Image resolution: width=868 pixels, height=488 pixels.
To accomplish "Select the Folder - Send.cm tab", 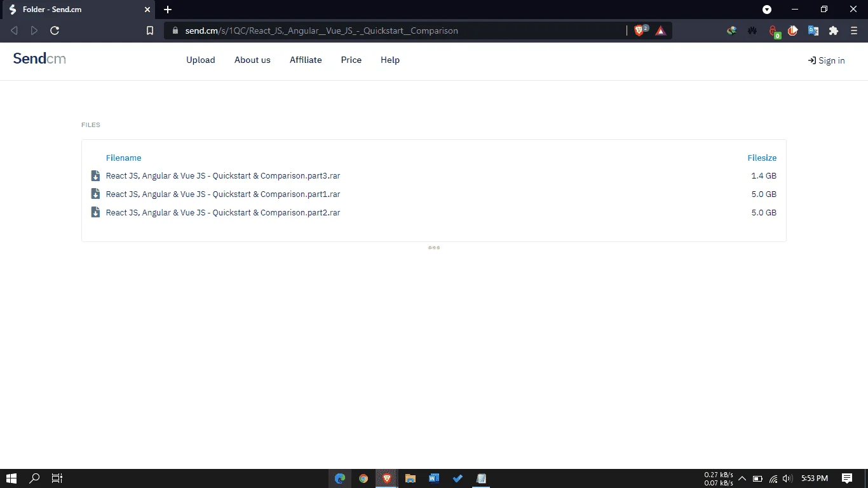I will (x=78, y=10).
